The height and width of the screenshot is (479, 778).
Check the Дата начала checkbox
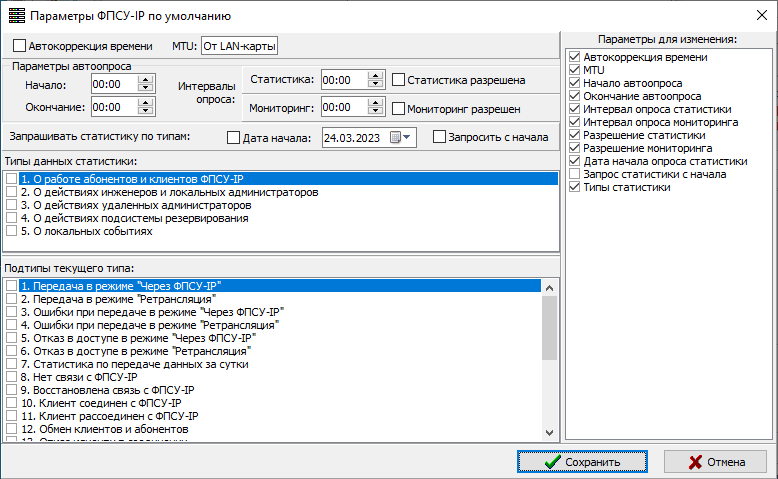tap(234, 138)
